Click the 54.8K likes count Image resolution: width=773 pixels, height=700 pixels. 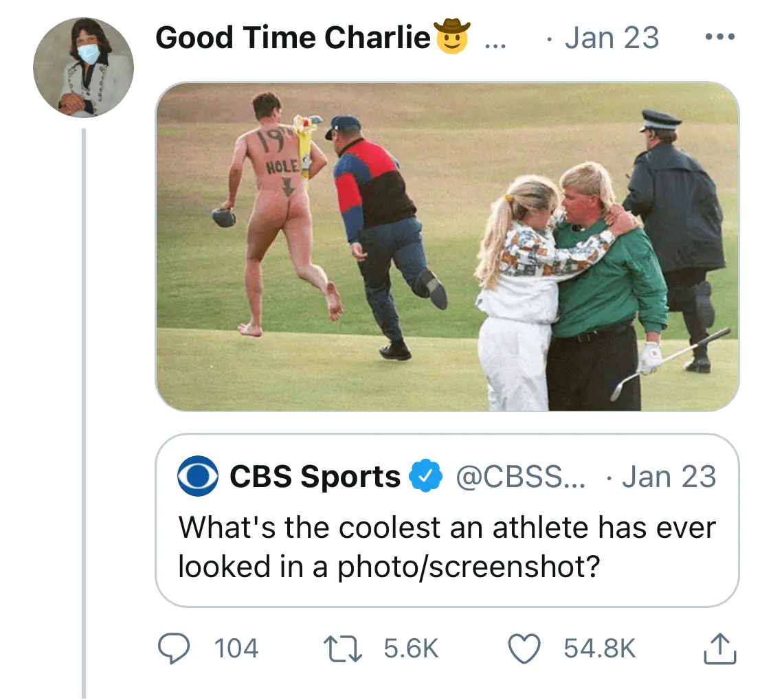click(600, 648)
